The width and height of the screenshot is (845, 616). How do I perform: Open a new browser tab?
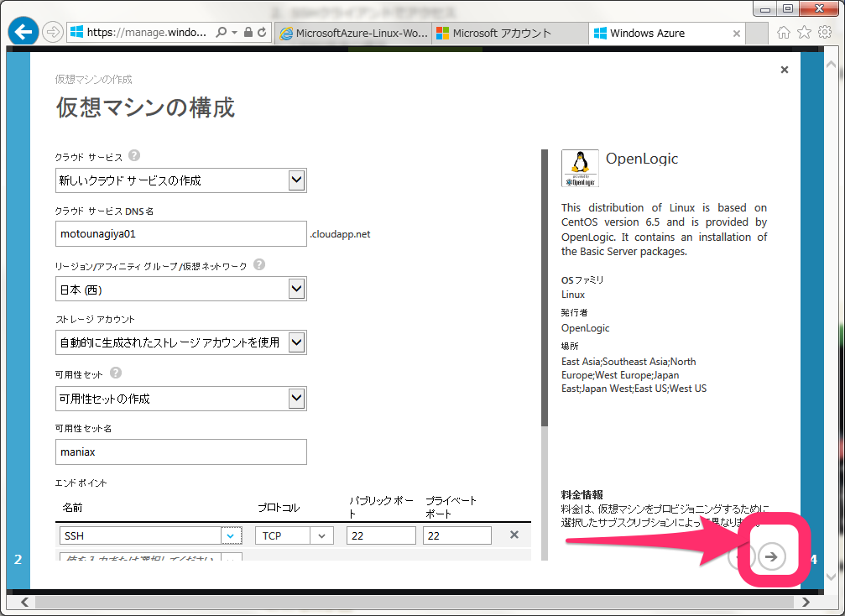click(x=757, y=34)
